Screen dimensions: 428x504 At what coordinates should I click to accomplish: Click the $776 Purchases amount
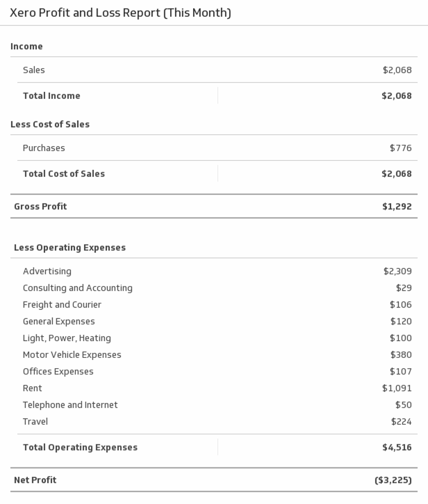(x=400, y=148)
